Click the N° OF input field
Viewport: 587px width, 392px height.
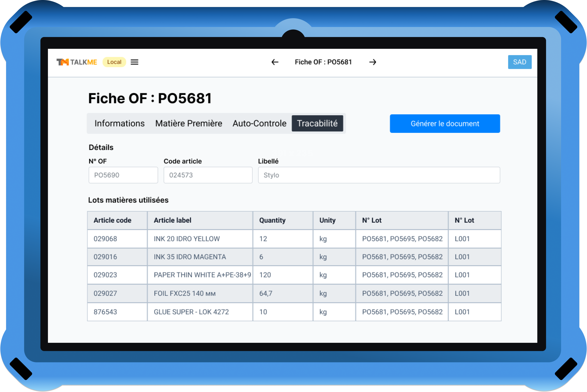point(123,175)
